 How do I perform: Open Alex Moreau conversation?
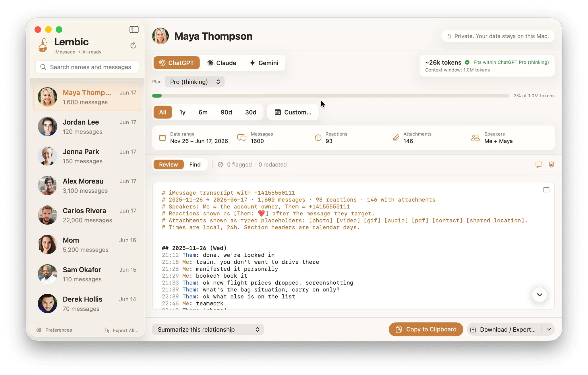[87, 186]
